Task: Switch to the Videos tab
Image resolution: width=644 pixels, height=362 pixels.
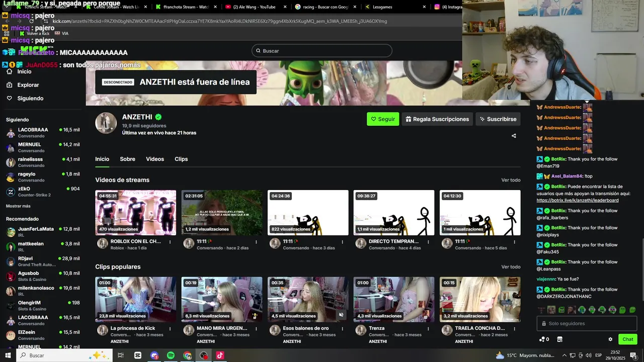Action: 155,159
